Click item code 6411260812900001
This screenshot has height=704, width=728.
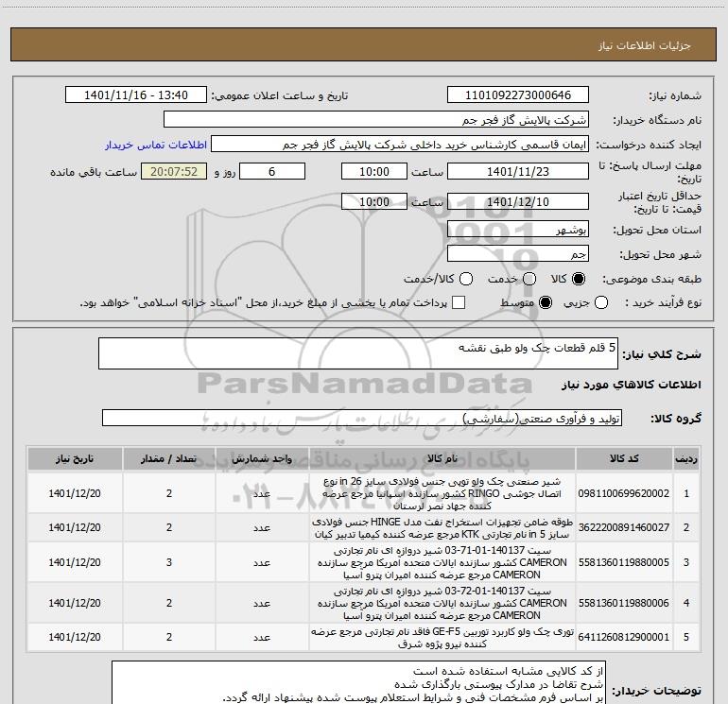tap(624, 637)
